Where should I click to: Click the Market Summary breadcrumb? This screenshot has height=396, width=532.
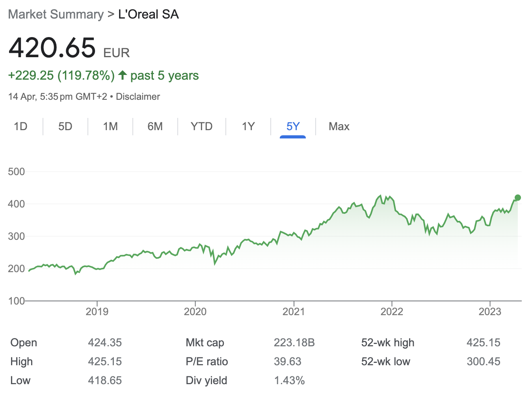[56, 14]
